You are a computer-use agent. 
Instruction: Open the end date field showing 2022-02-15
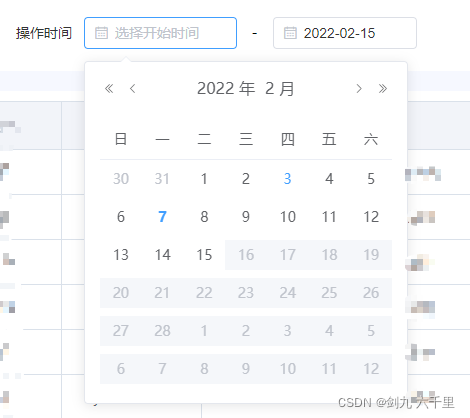click(345, 33)
